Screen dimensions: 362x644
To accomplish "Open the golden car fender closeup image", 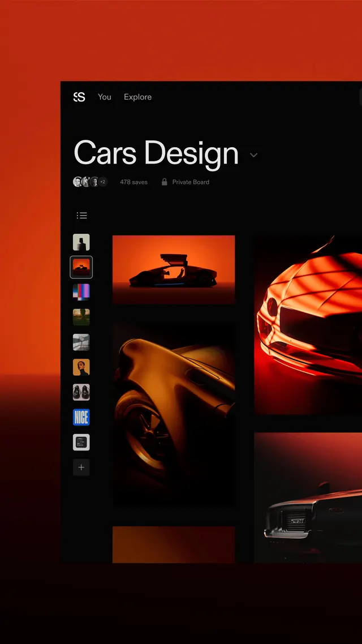I will 174,415.
